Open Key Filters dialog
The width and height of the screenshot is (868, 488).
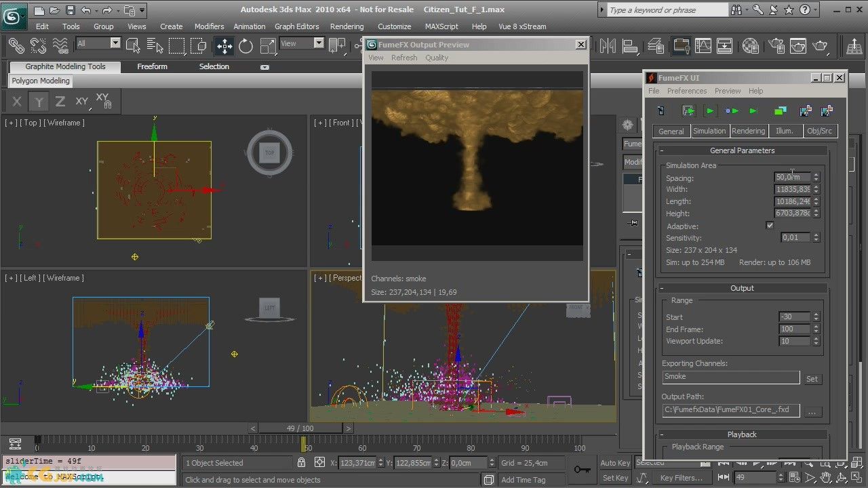682,478
